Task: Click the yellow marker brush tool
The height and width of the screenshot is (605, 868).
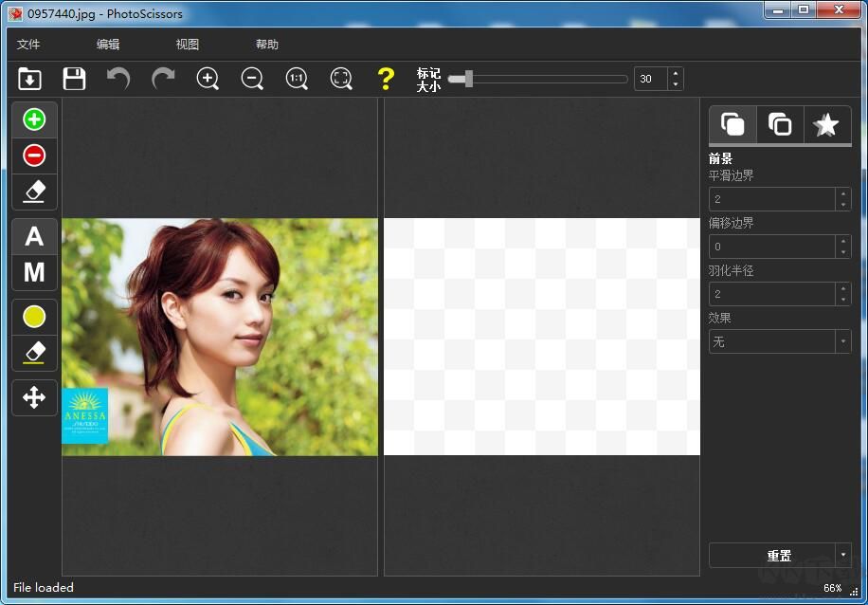Action: tap(33, 316)
